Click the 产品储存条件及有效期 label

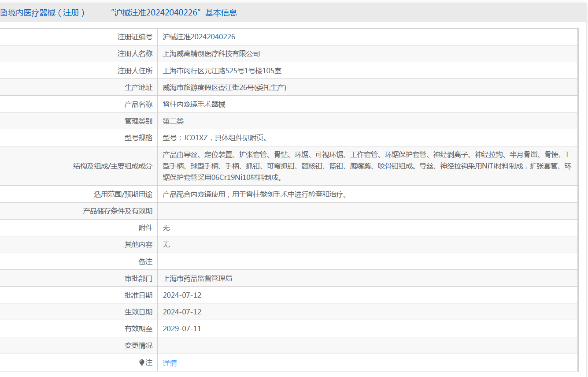[x=118, y=211]
